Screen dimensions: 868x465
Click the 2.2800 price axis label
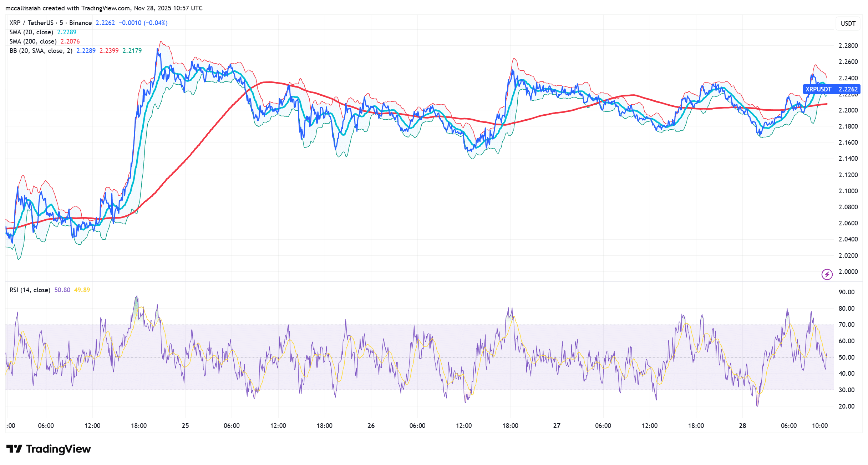849,45
